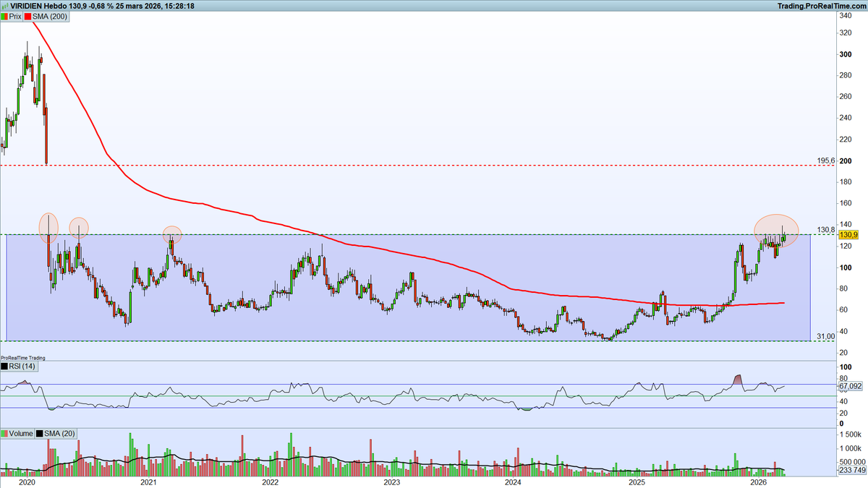The image size is (868, 488).
Task: Click the ProRealTime Trading caption text
Action: point(23,358)
